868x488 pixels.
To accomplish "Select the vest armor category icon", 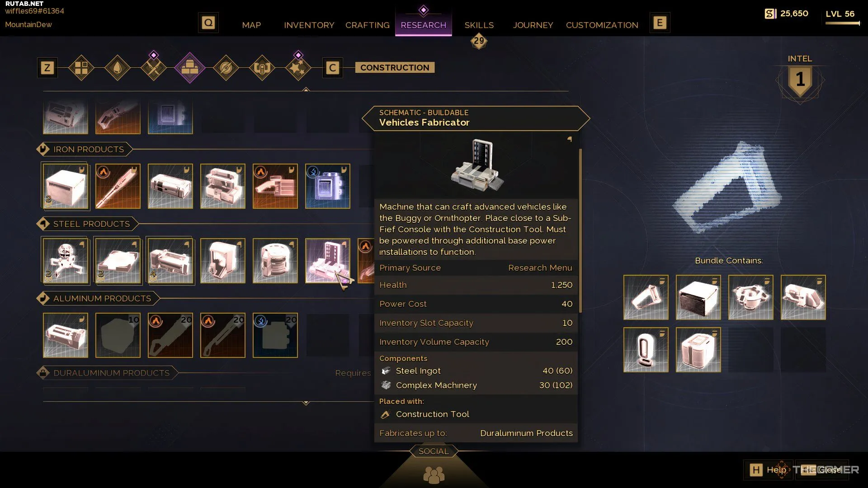I will [262, 68].
